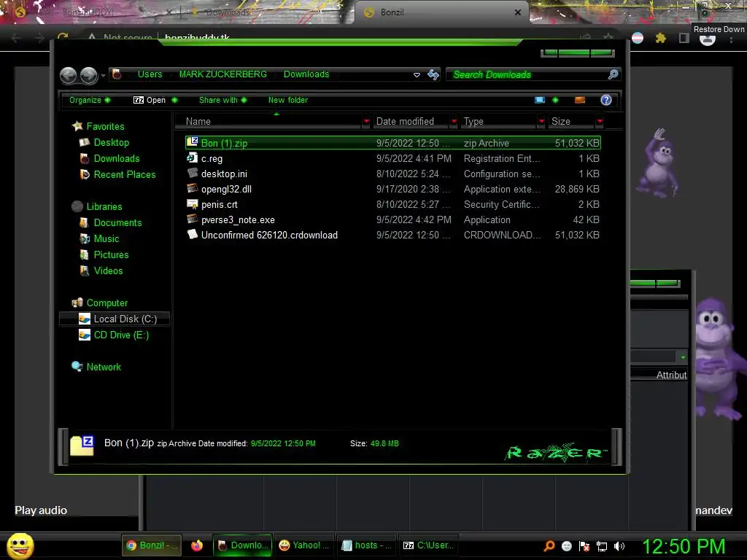Screen dimensions: 747x560
Task: Open the Videos library
Action: 108,271
